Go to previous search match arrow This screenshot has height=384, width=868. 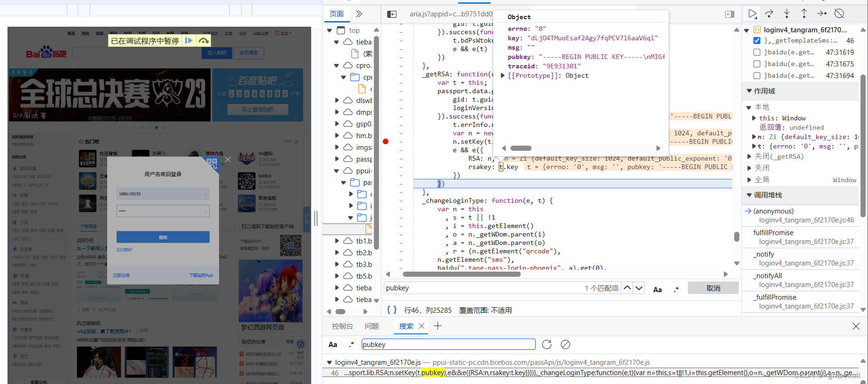627,288
